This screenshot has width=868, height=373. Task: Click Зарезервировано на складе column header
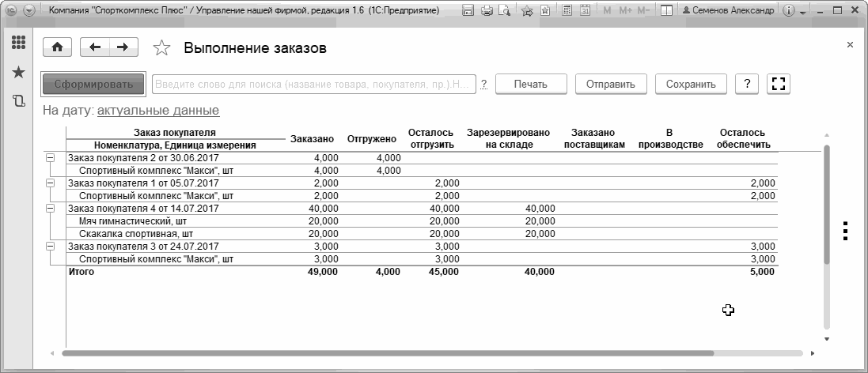508,139
